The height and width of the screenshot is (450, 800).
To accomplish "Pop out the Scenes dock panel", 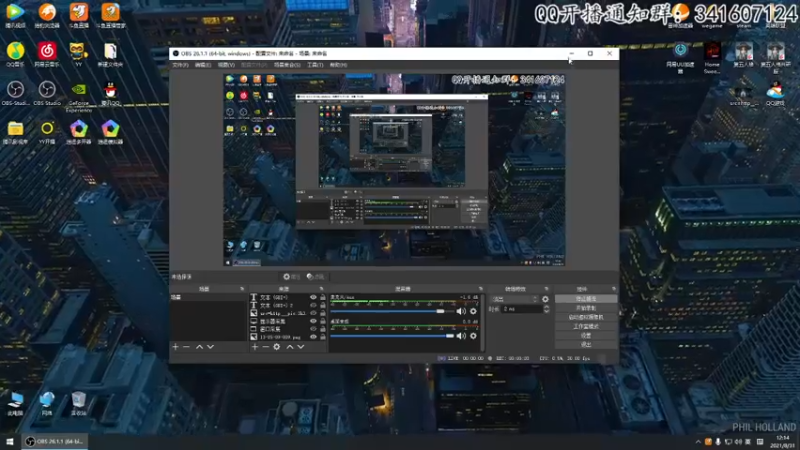I will point(242,289).
